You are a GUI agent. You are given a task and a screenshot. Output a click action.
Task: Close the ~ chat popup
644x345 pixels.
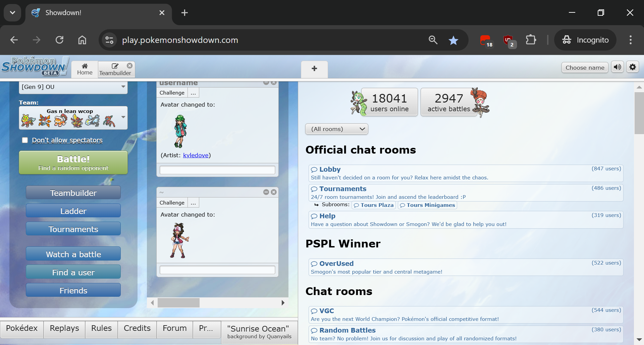[x=274, y=192]
